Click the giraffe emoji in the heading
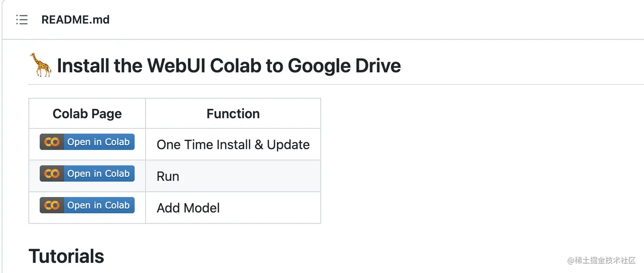 point(40,65)
